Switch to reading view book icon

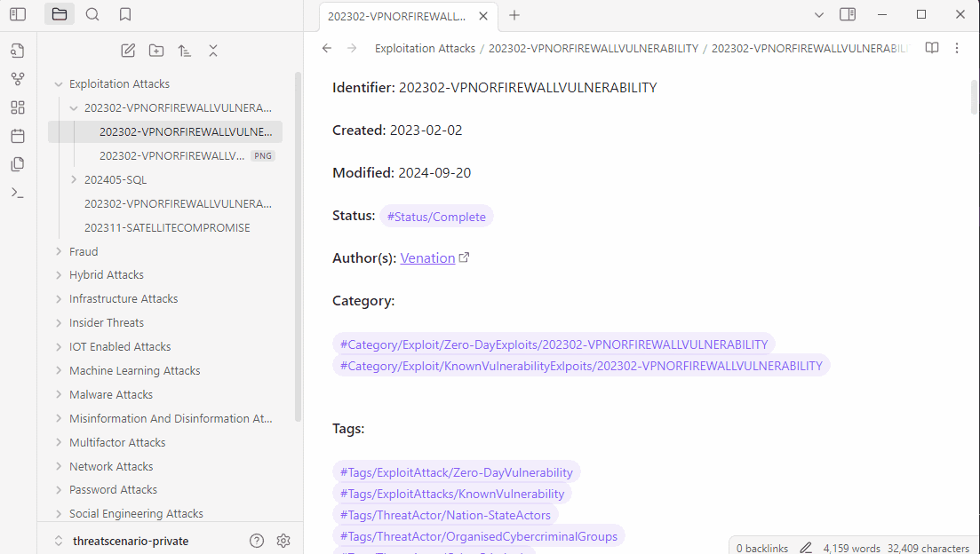(932, 48)
